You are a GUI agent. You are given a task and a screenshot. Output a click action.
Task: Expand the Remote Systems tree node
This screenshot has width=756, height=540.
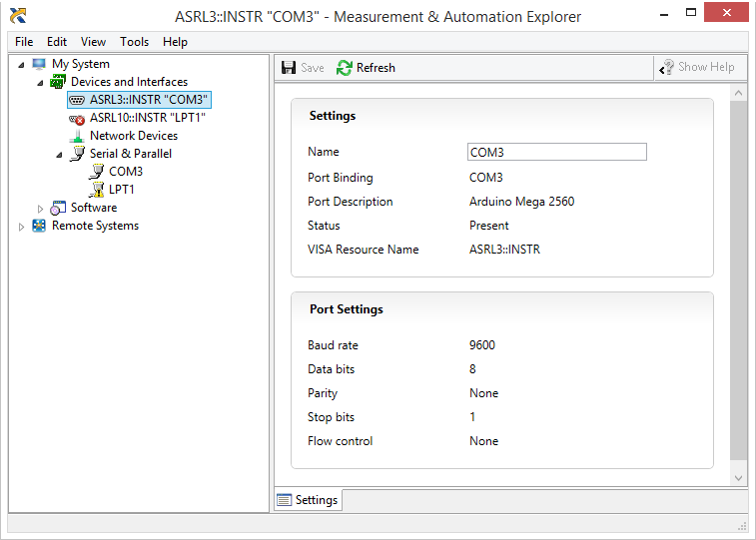(x=21, y=227)
